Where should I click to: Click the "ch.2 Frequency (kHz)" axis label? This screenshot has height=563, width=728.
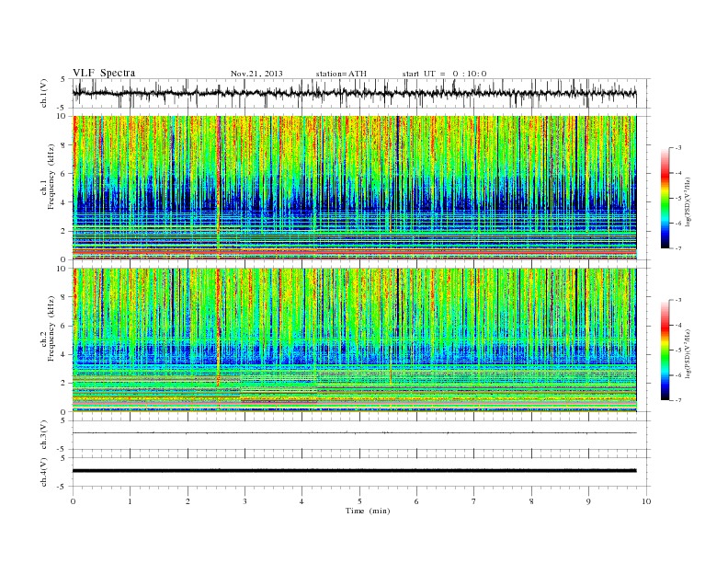(49, 327)
